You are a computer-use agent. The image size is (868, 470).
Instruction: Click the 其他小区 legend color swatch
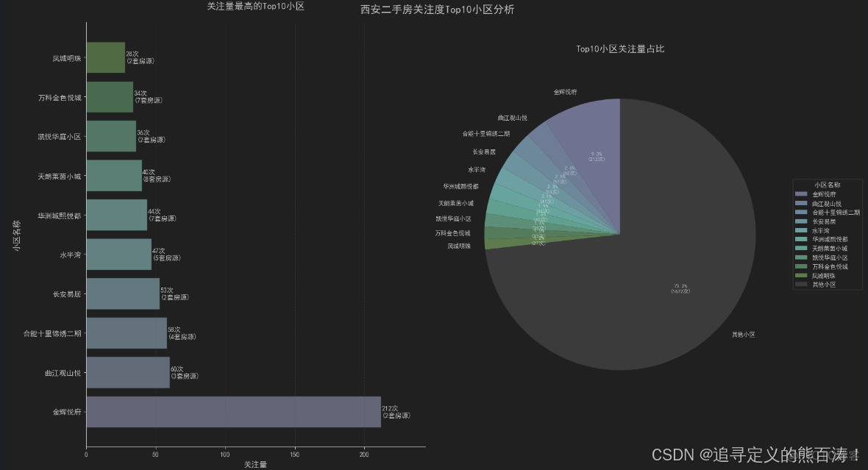tap(801, 284)
